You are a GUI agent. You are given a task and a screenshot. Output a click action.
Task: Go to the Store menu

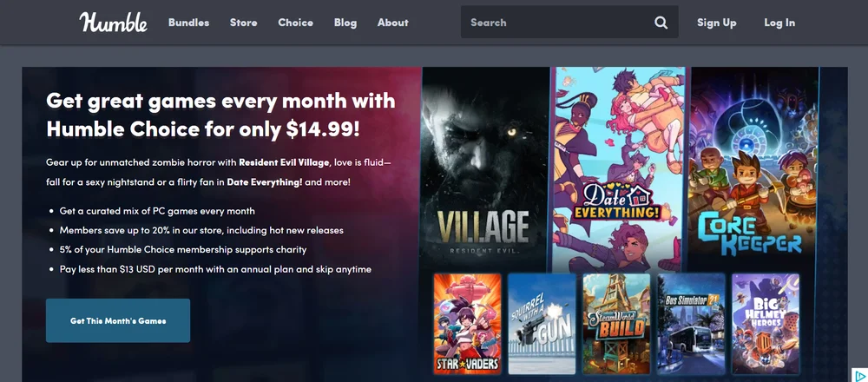click(x=244, y=23)
